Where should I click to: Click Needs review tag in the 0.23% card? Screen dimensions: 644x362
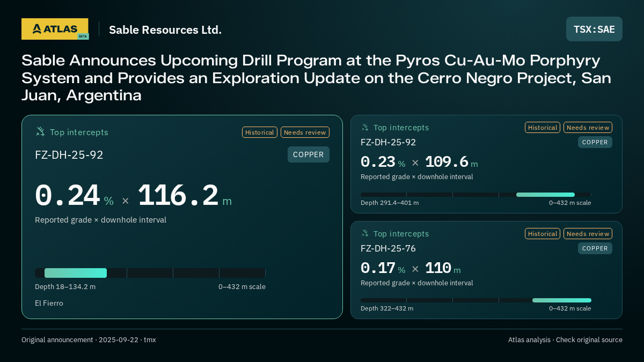588,128
